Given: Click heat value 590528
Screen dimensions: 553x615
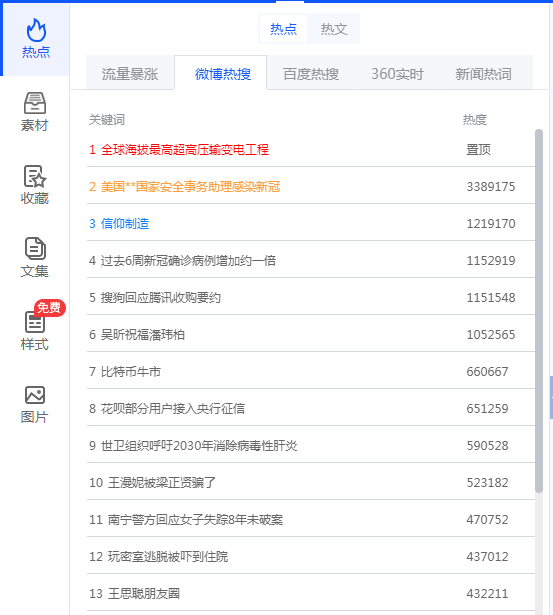Looking at the screenshot, I should tap(487, 446).
